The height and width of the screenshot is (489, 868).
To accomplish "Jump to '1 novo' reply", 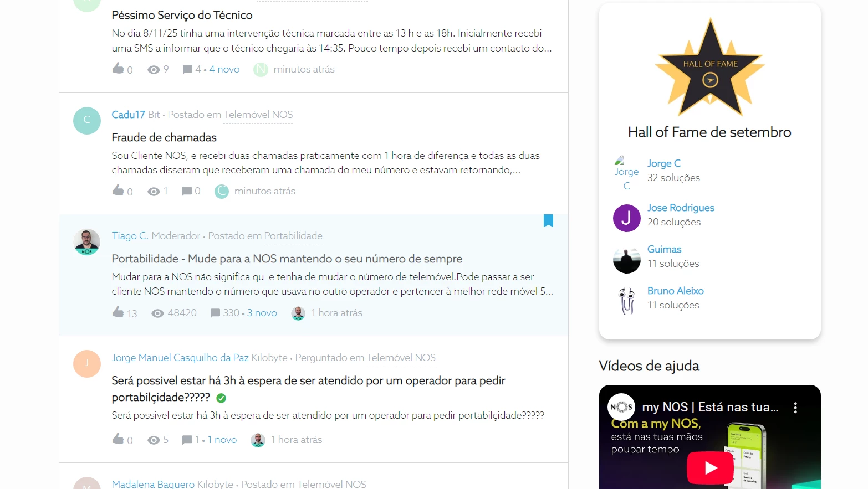I will [x=222, y=440].
